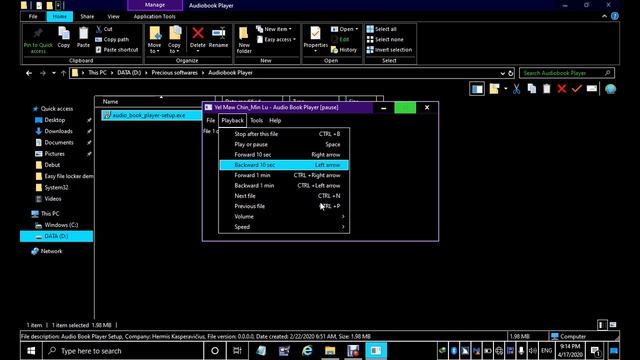
Task: Click the Manage contextual tab
Action: (x=155, y=5)
